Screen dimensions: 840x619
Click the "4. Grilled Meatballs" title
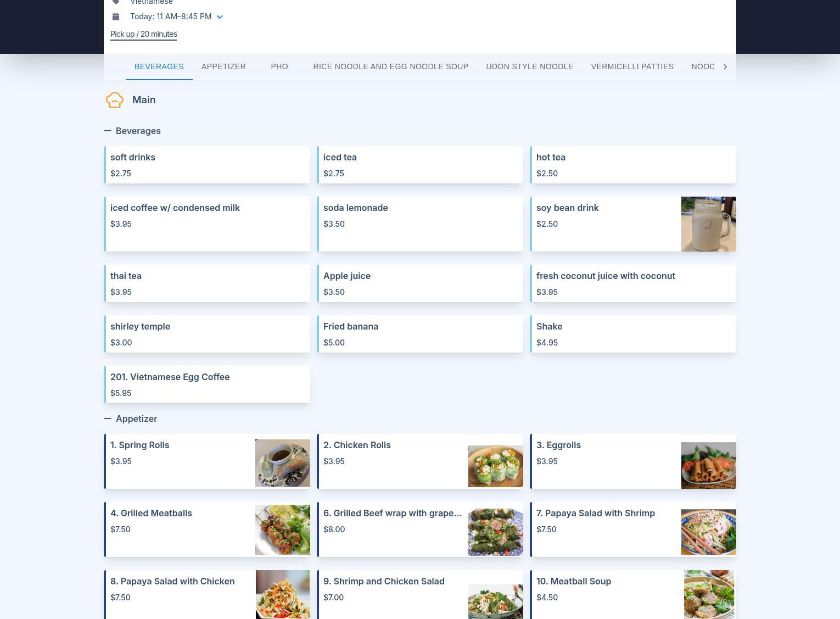[x=151, y=513]
